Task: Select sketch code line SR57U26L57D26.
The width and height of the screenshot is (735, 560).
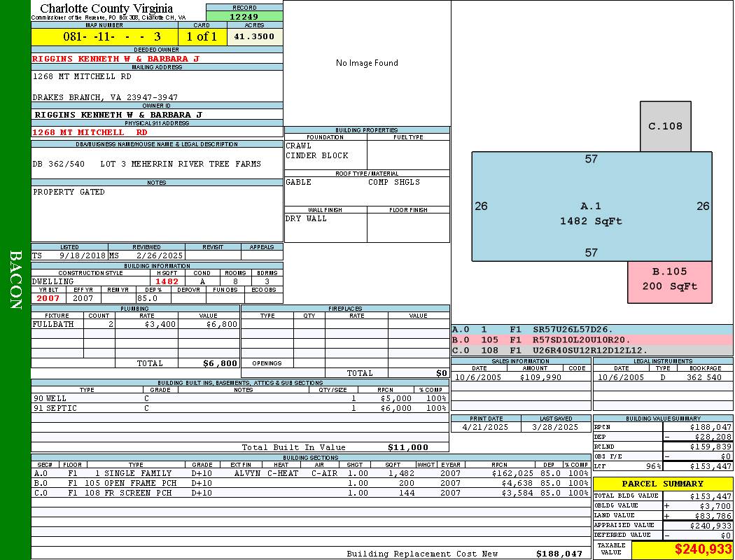Action: (573, 330)
